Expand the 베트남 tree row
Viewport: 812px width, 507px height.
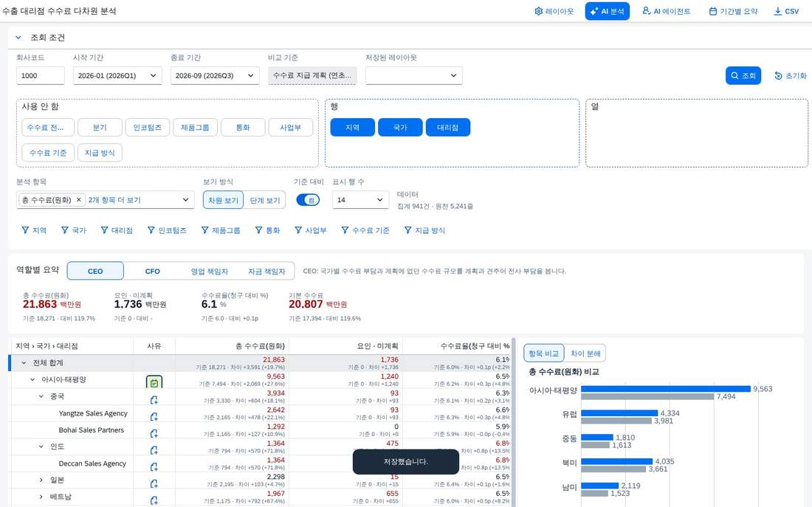coord(41,497)
